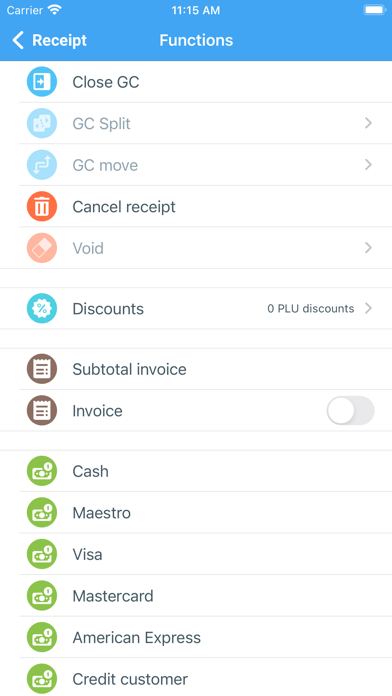
Task: Go back to Receipt
Action: (49, 40)
